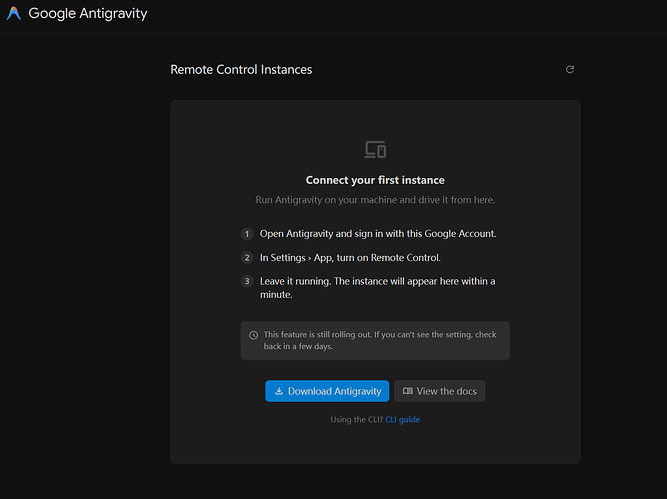Click the Google Antigravity logo icon
Image resolution: width=667 pixels, height=499 pixels.
pyautogui.click(x=14, y=13)
